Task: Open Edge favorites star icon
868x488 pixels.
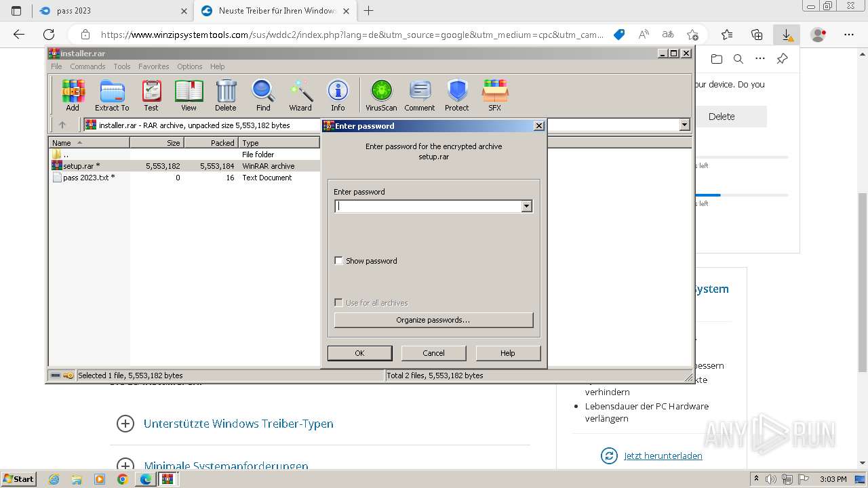Action: pyautogui.click(x=727, y=35)
